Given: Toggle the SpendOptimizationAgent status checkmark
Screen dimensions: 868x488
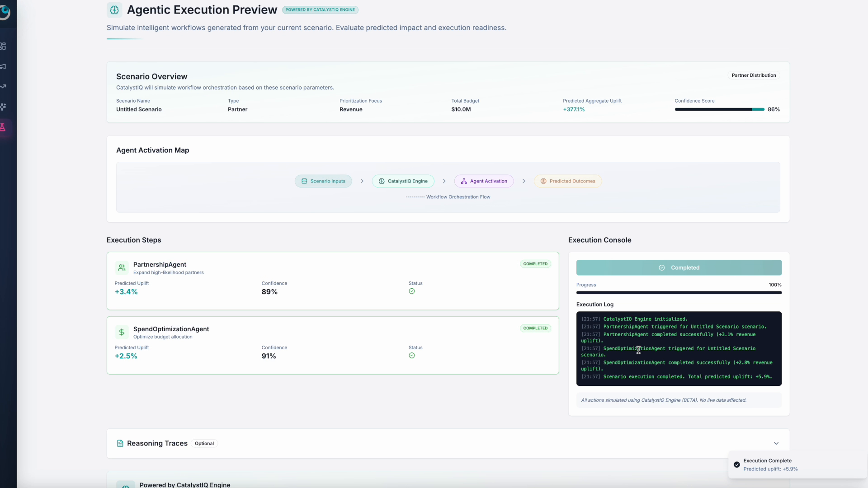Looking at the screenshot, I should [412, 356].
